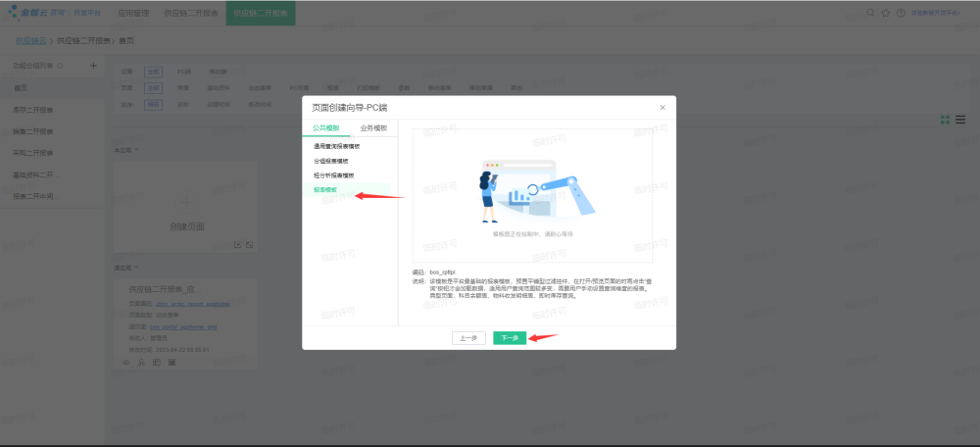The height and width of the screenshot is (447, 980).
Task: Add a new function group with plus
Action: pos(93,66)
